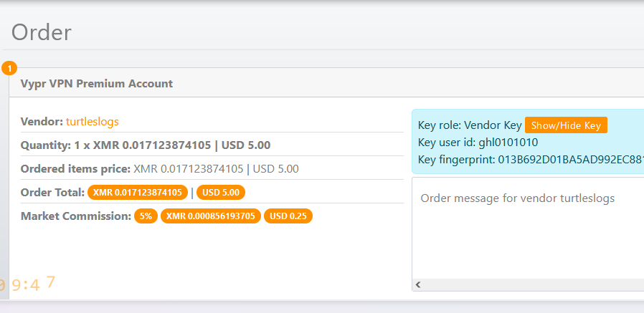644x313 pixels.
Task: Click the Key role Vendor Key label
Action: click(469, 125)
